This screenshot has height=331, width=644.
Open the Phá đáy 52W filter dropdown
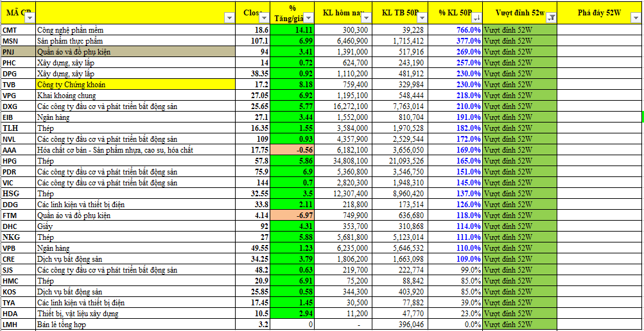[x=636, y=19]
